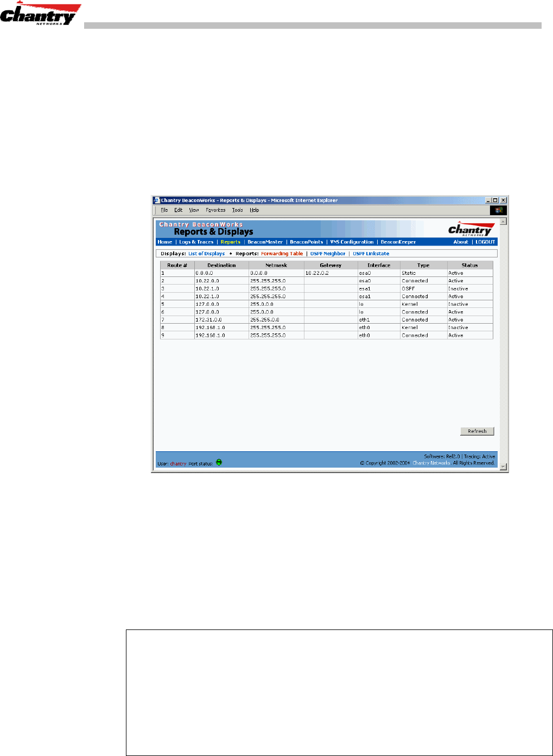The height and width of the screenshot is (756, 553).
Task: Click the Internet Explorer title bar icon
Action: pyautogui.click(x=157, y=200)
